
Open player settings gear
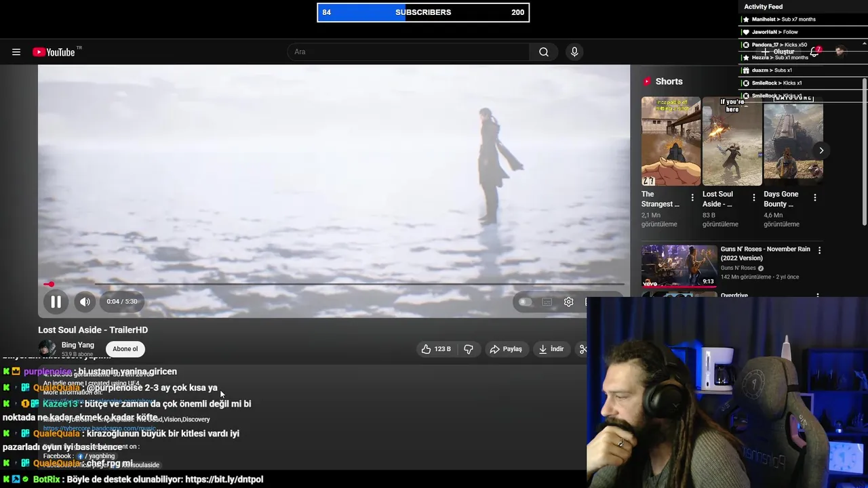[569, 302]
